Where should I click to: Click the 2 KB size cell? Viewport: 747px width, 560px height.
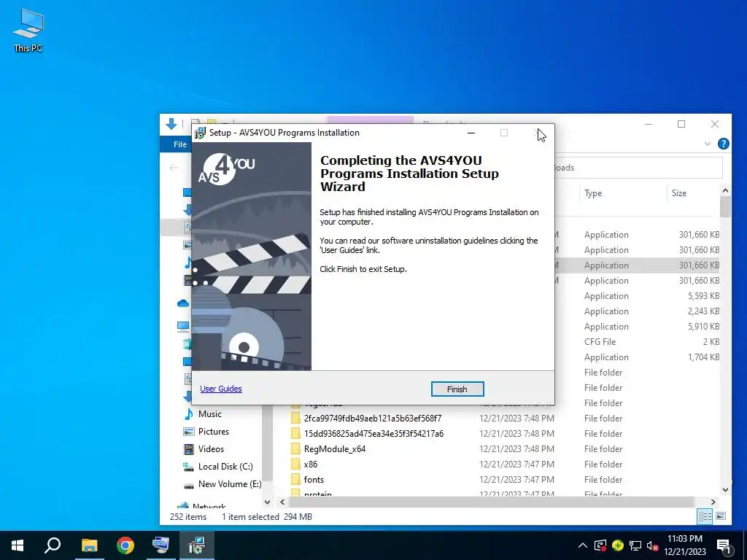click(x=711, y=341)
